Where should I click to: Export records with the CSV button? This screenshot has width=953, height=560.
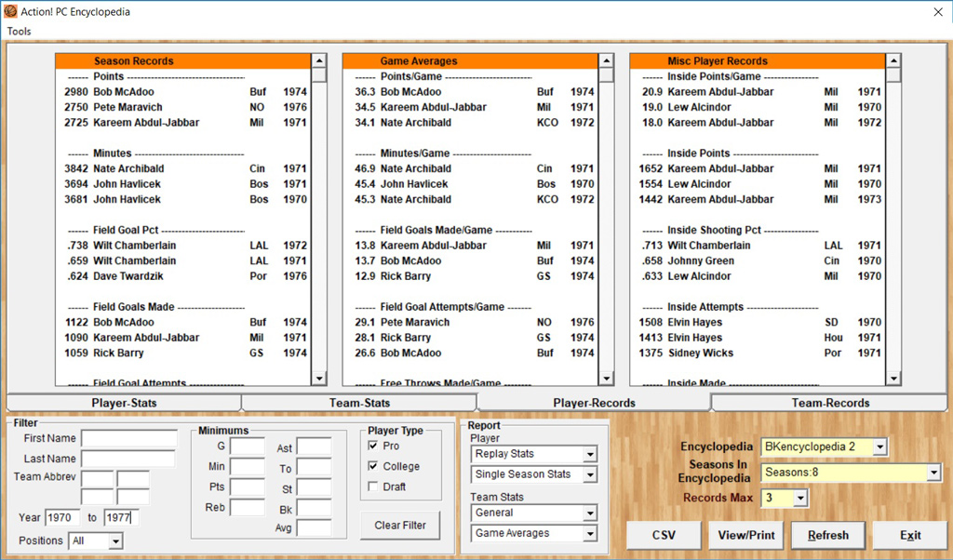(x=664, y=535)
